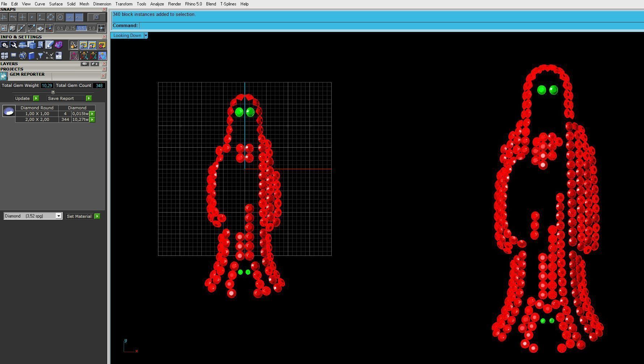Click the record macro icon with red dot
The height and width of the screenshot is (364, 644).
93,45
